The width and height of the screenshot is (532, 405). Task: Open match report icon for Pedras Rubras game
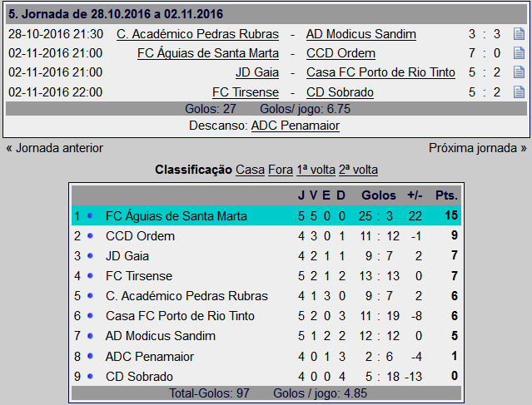point(519,35)
